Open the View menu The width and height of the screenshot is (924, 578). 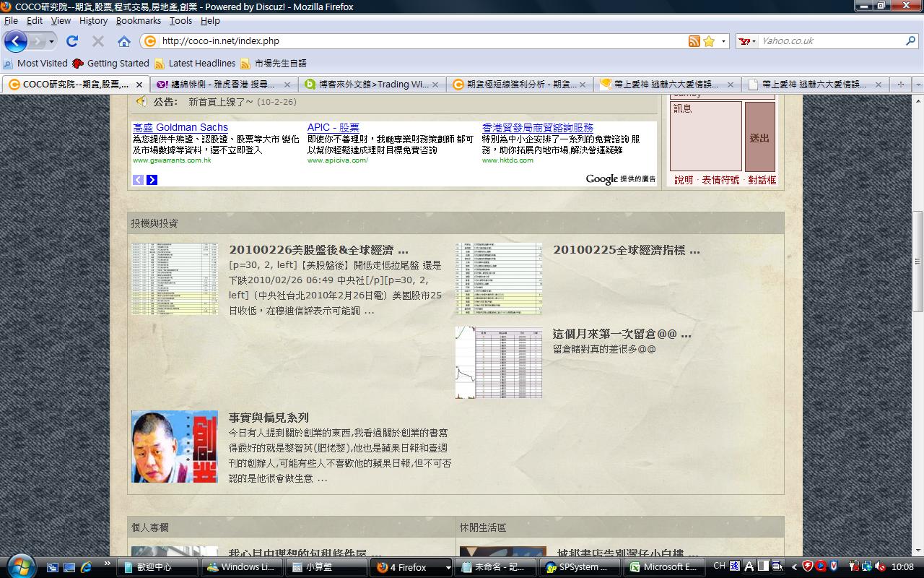(x=61, y=21)
